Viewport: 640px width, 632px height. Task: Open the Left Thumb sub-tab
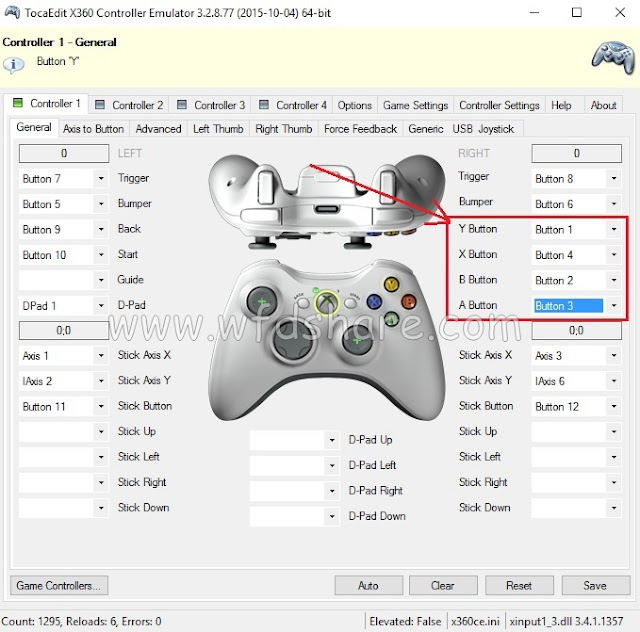click(x=218, y=129)
